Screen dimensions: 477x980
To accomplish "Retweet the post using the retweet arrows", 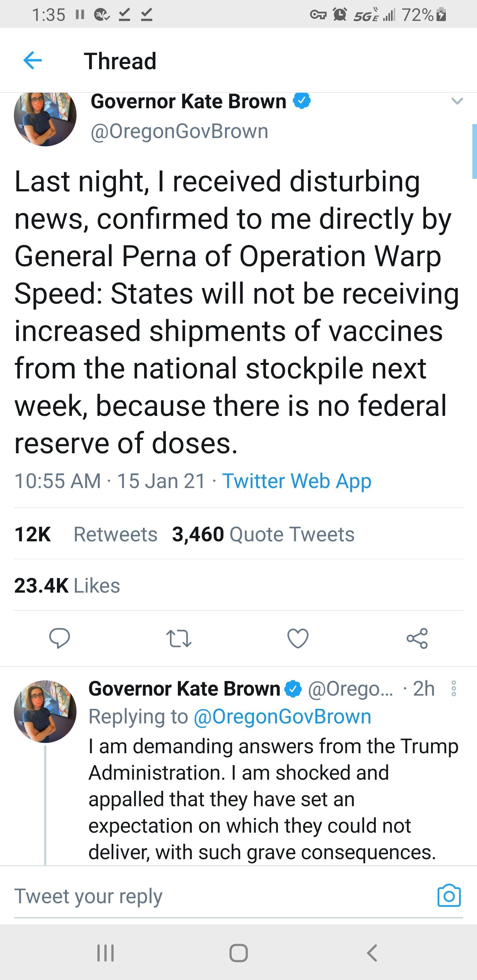I will 179,639.
